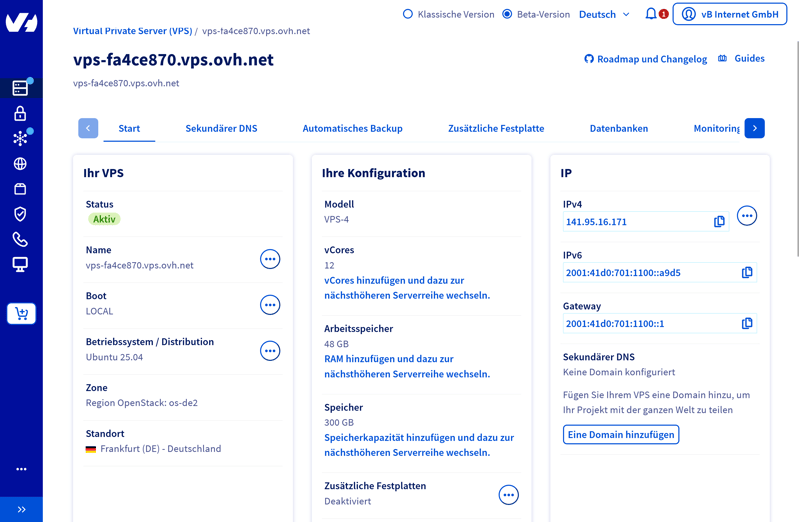Expand the sidebar with double chevron

pos(21,509)
